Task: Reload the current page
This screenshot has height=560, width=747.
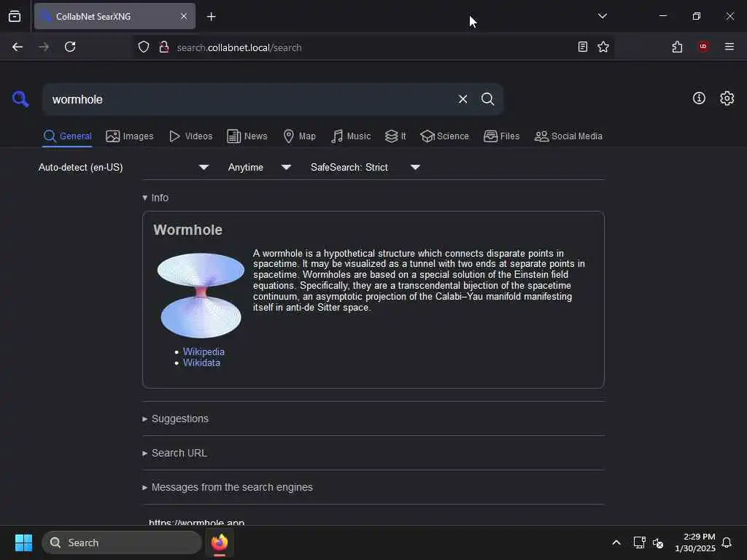Action: (70, 47)
